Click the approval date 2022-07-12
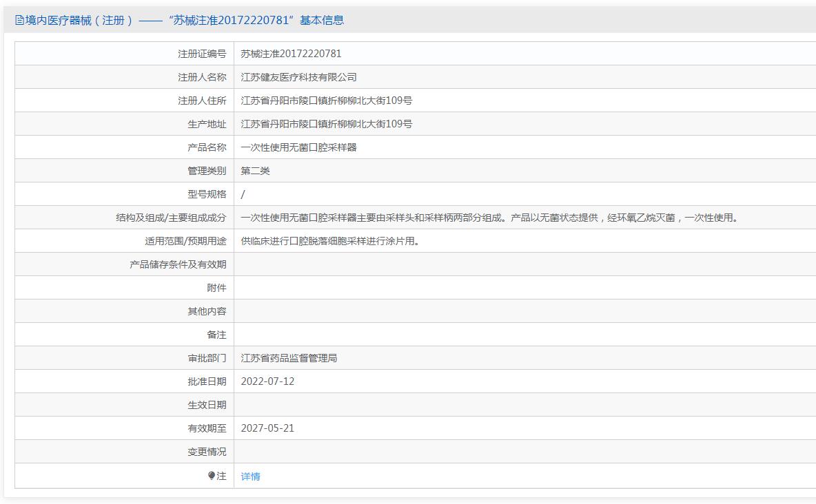This screenshot has height=504, width=816. point(267,381)
